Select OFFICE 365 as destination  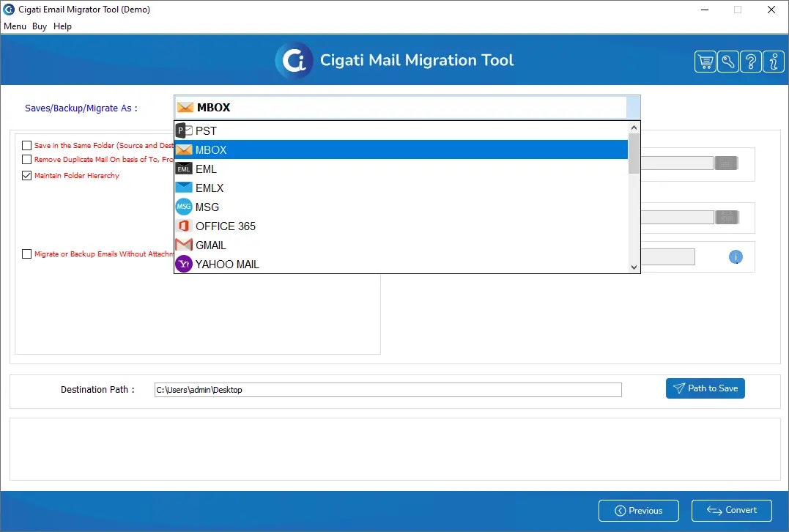click(x=401, y=226)
